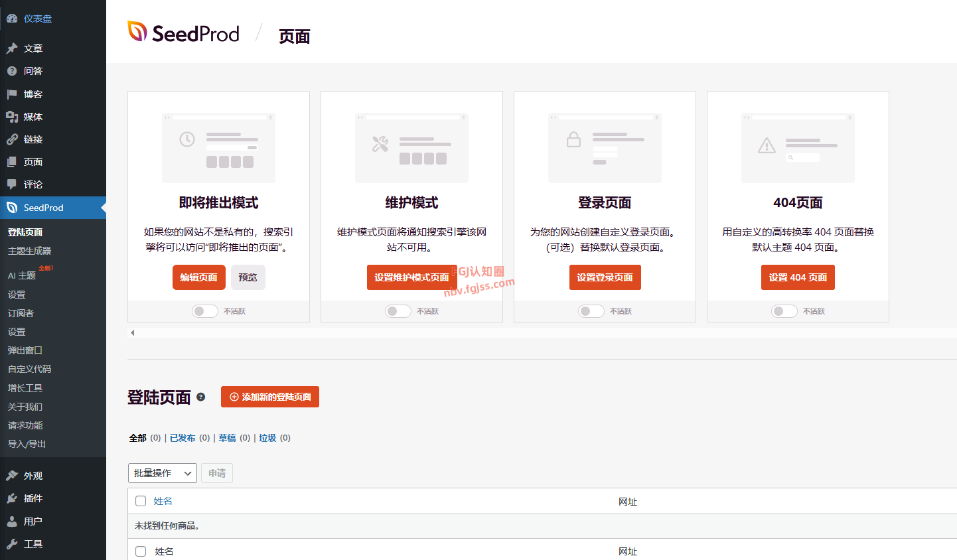The image size is (957, 560).
Task: Click the 维护模式 card title
Action: click(x=411, y=203)
